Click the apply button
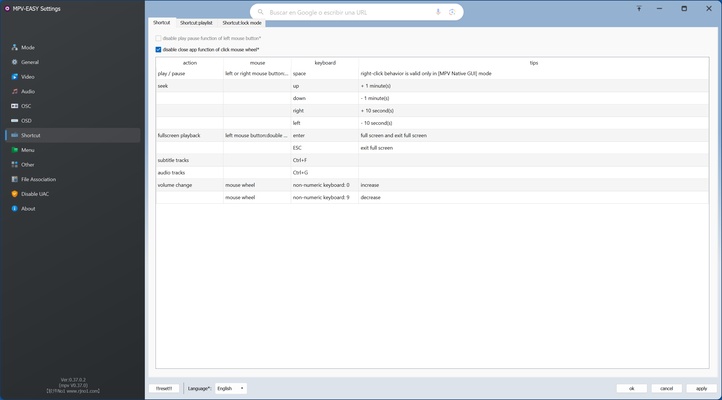This screenshot has width=722, height=400. click(x=701, y=388)
